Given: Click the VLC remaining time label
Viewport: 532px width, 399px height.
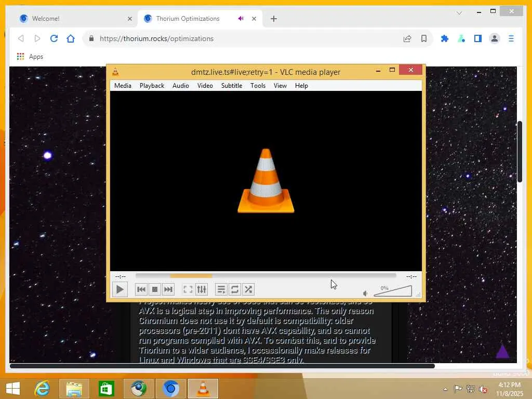Looking at the screenshot, I should click(x=411, y=276).
